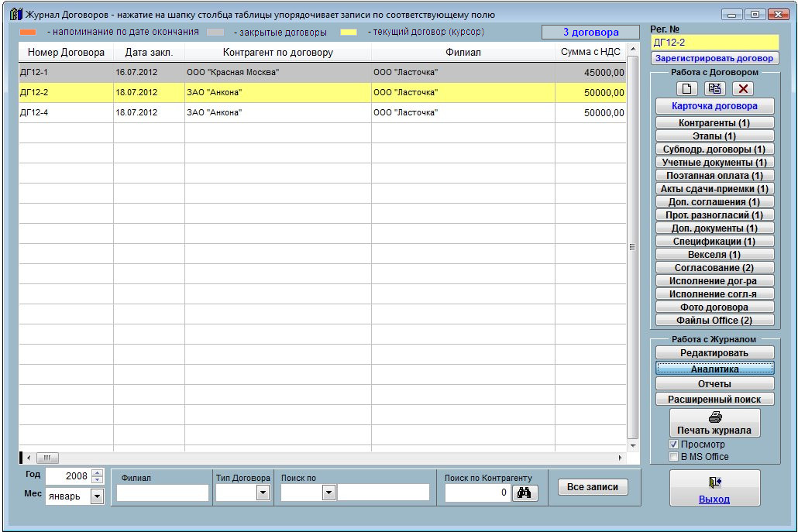This screenshot has width=798, height=532.
Task: Sort by Контрагент по договору column header
Action: (278, 53)
